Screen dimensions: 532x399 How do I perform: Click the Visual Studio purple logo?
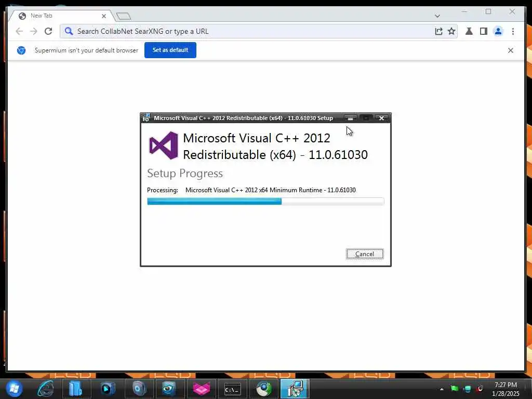164,145
